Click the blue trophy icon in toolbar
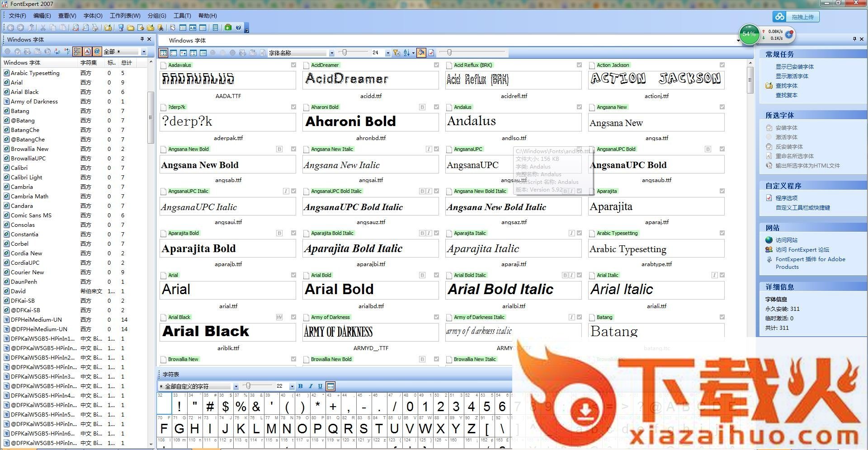Viewport: 868px width, 450px height. coord(121,28)
